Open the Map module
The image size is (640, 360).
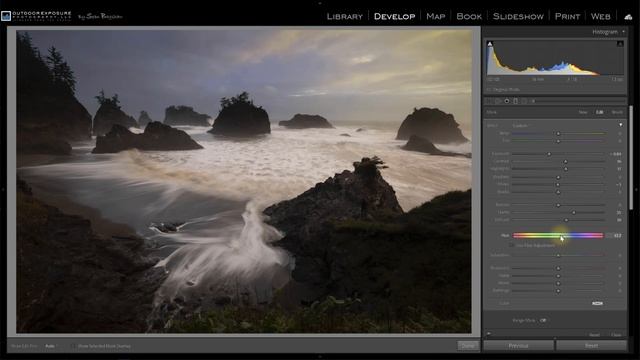tap(436, 16)
